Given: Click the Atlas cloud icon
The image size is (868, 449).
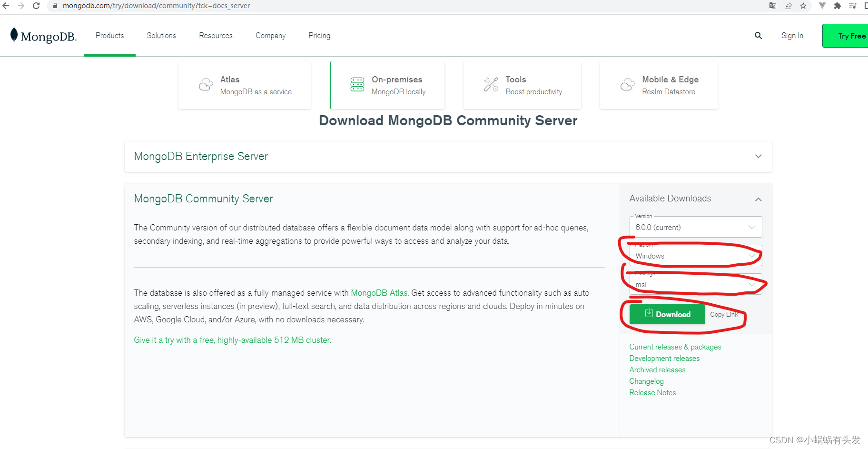Looking at the screenshot, I should (206, 85).
